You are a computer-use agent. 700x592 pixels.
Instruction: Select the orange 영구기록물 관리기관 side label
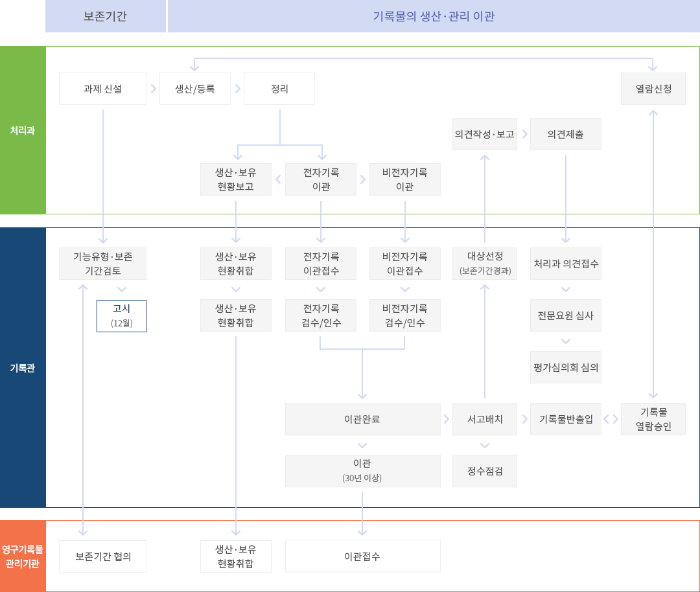point(23,556)
